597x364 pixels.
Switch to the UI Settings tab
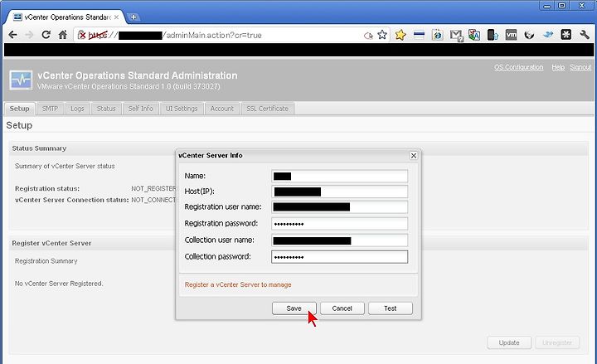click(182, 109)
